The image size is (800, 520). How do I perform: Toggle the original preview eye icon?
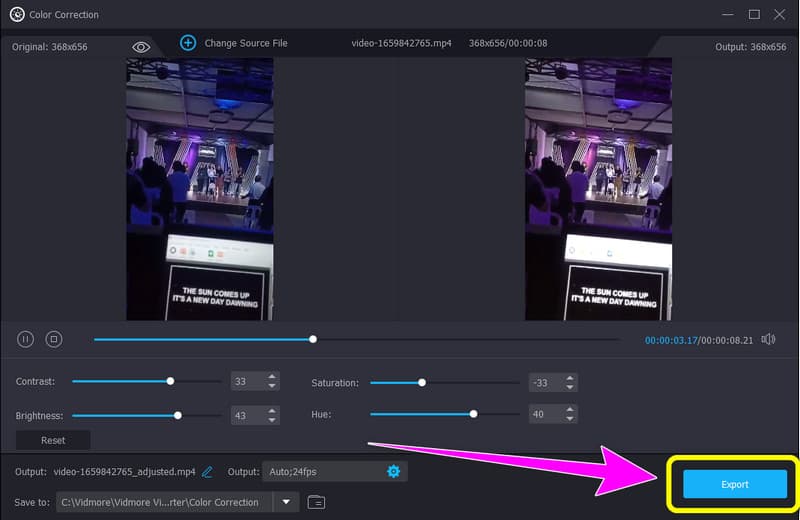click(141, 47)
